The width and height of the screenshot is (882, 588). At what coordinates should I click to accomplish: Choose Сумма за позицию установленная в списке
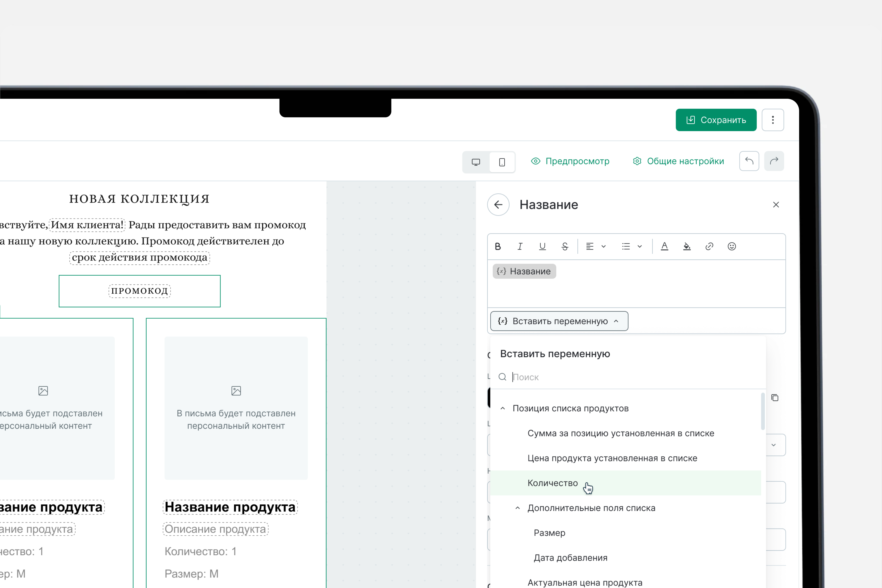(x=625, y=433)
